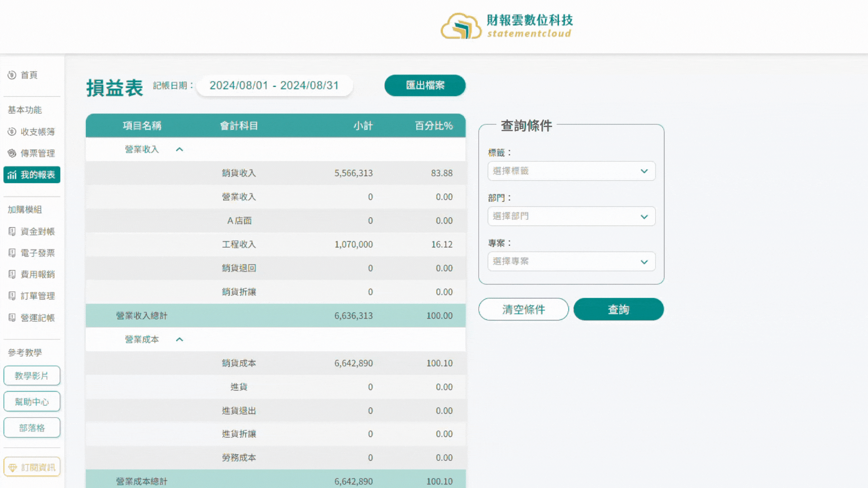
Task: Open 部落格 link
Action: pos(32,428)
